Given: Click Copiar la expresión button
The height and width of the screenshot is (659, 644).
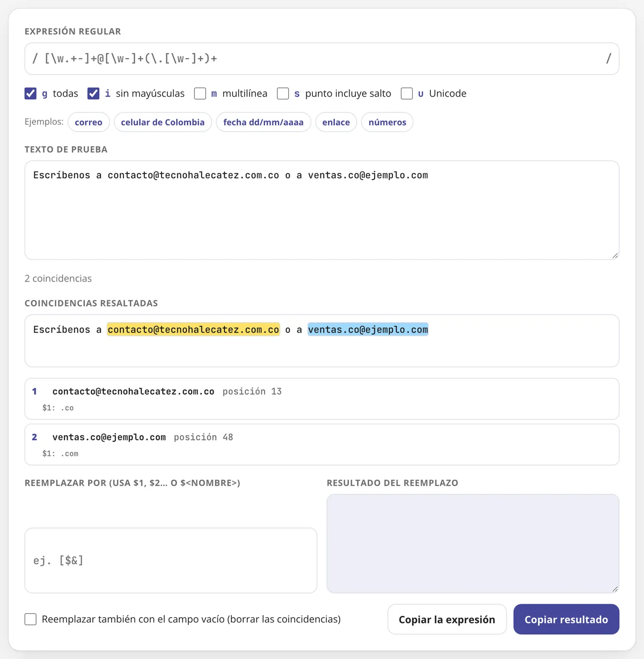Looking at the screenshot, I should (447, 619).
